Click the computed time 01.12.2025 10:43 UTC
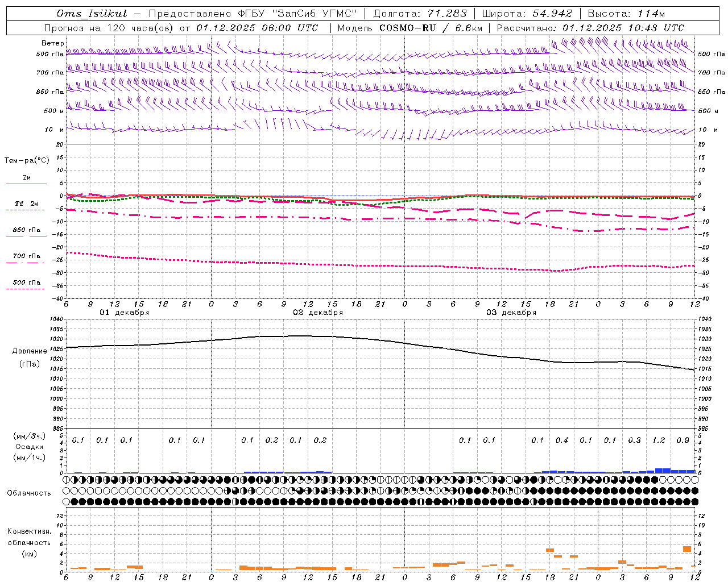Viewport: 728px width, 582px height. click(623, 28)
